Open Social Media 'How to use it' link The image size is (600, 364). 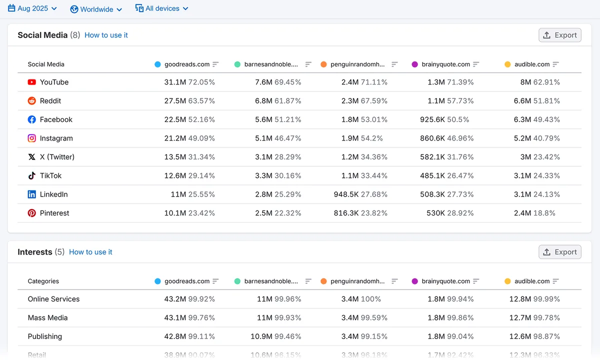click(x=106, y=35)
